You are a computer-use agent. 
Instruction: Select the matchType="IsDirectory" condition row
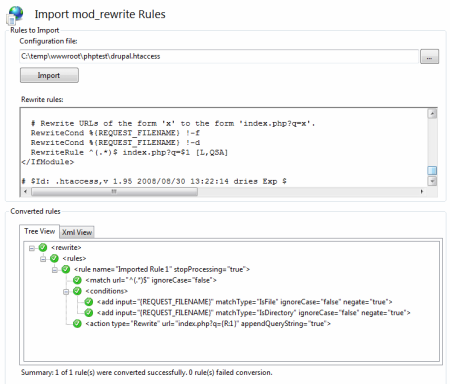pos(253,313)
